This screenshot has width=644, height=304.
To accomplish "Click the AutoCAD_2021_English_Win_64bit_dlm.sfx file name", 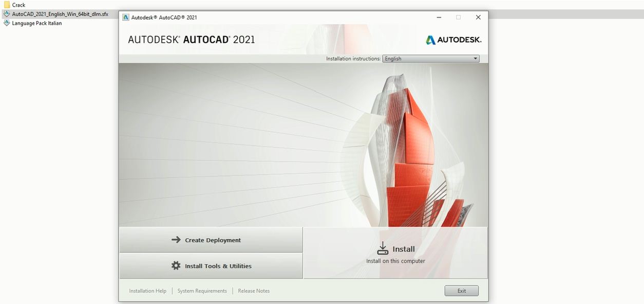I will point(60,14).
